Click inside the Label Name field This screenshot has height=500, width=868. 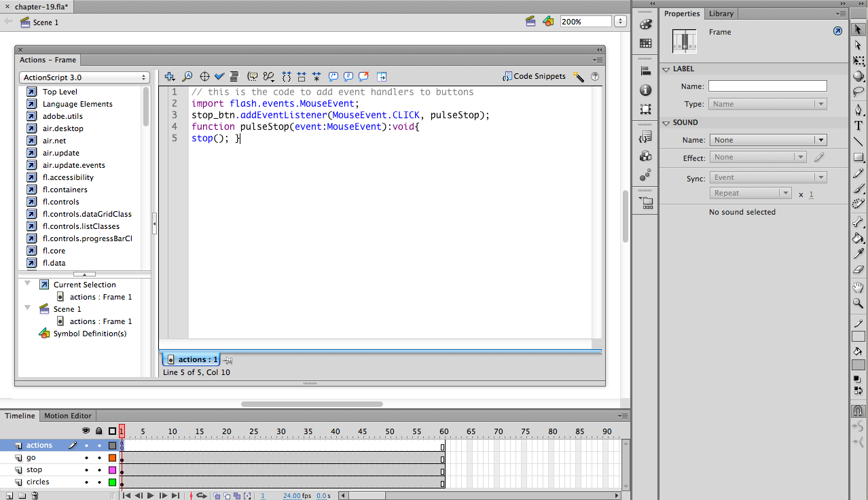[767, 86]
